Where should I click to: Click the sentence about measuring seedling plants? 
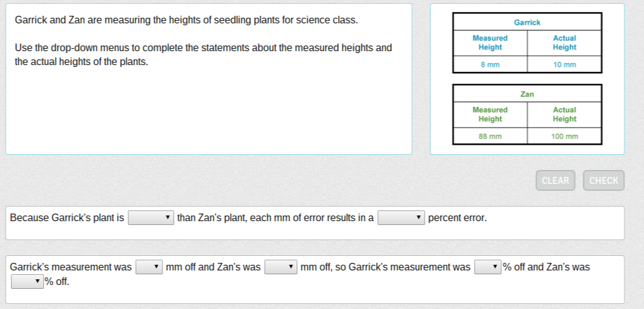coord(186,20)
